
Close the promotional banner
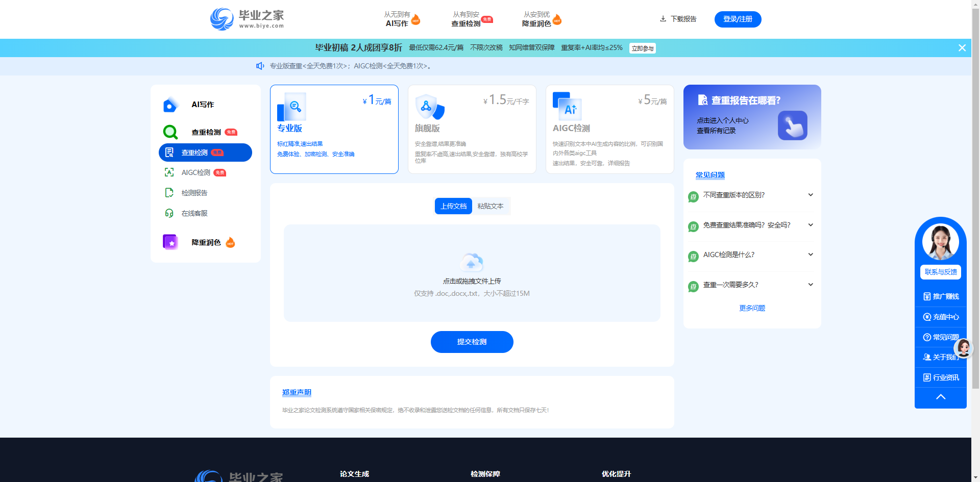pos(962,48)
